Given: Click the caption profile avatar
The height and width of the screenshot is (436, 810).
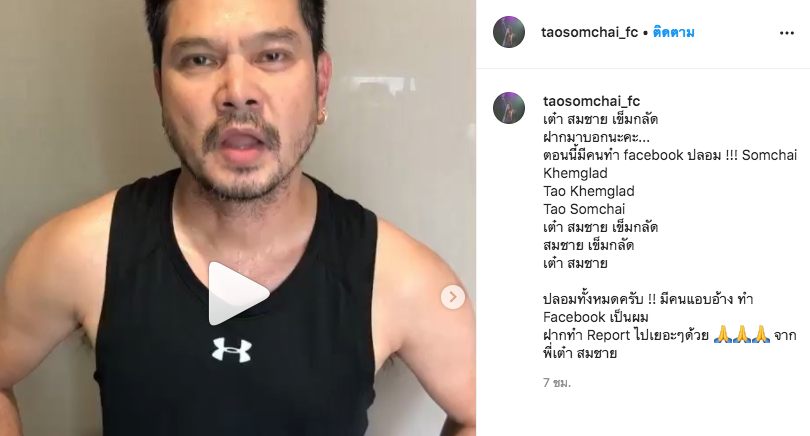Looking at the screenshot, I should click(509, 108).
